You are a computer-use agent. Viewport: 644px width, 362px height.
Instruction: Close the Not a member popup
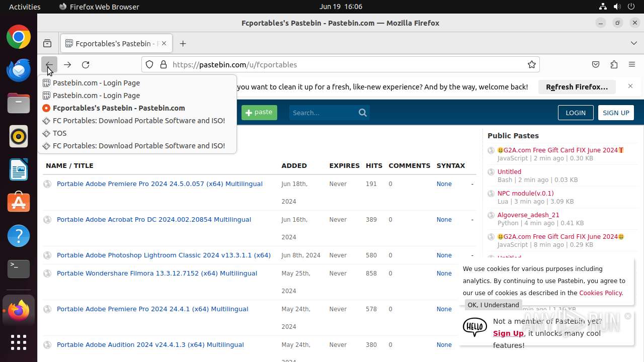tap(627, 316)
